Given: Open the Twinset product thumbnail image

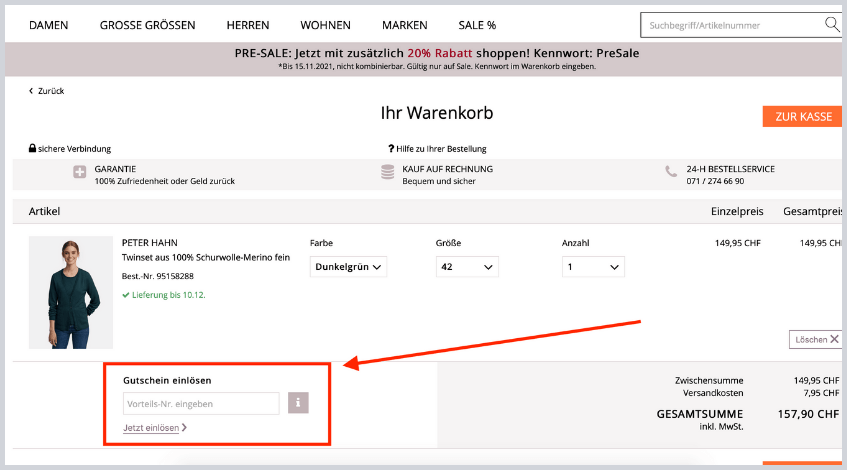Looking at the screenshot, I should (x=71, y=292).
